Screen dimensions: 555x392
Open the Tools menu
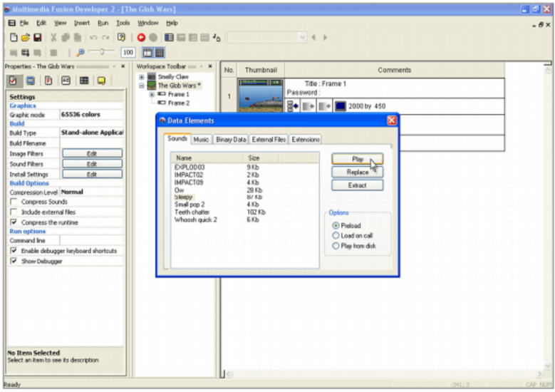click(123, 23)
